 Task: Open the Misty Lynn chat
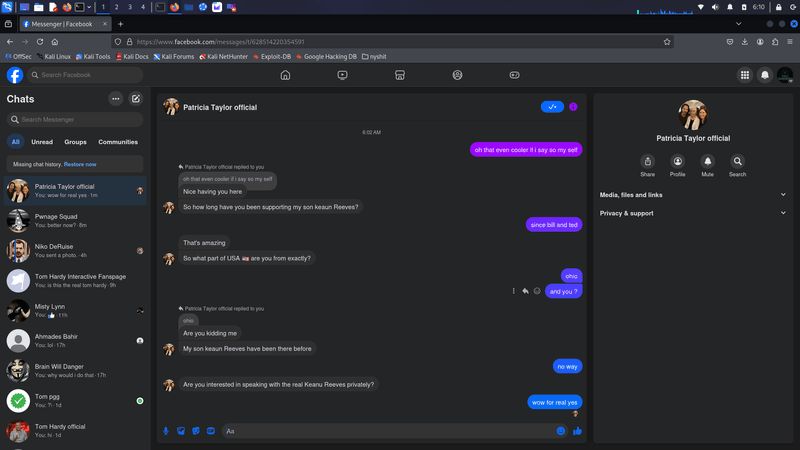pyautogui.click(x=75, y=311)
